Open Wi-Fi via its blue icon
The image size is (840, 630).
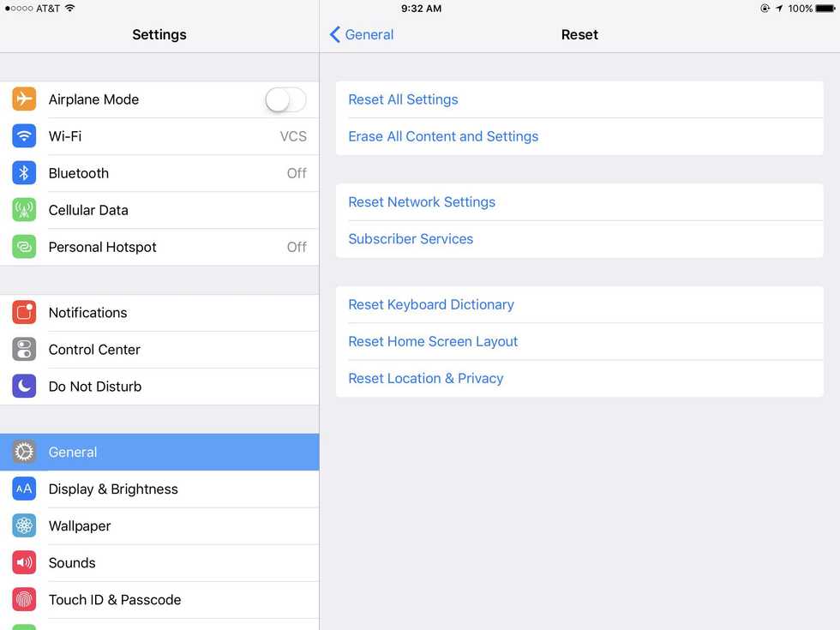[24, 136]
